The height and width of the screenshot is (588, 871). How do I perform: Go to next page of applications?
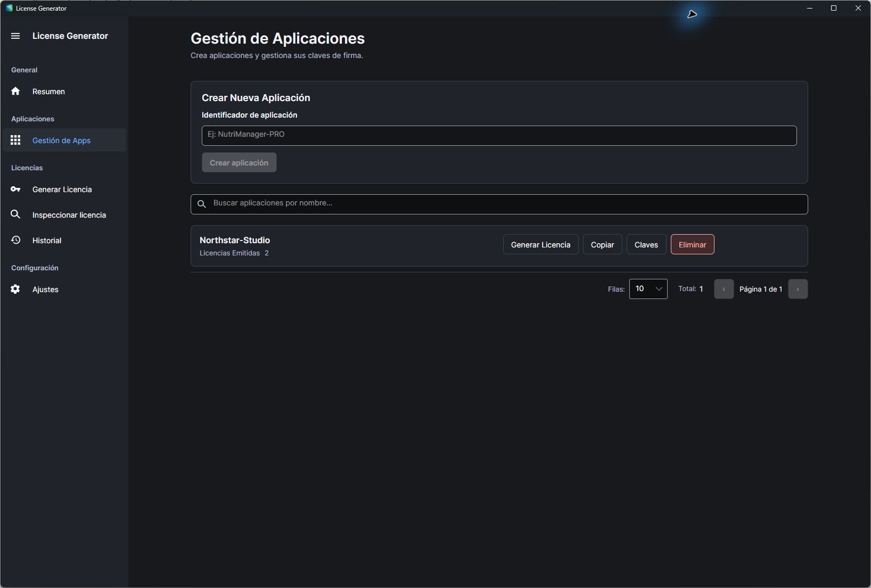[x=798, y=289]
